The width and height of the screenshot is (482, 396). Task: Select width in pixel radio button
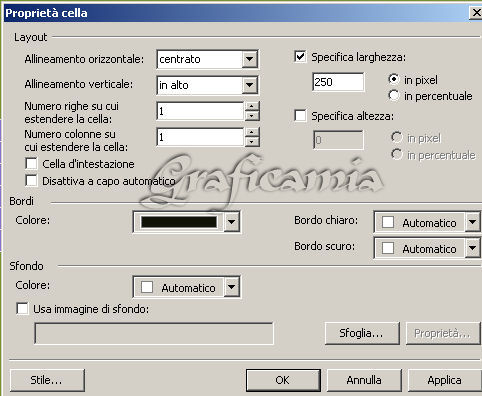[394, 79]
